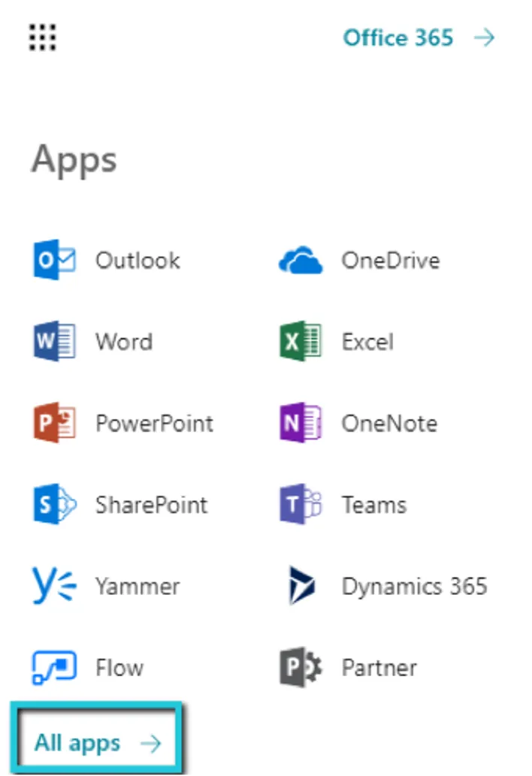Select the Excel text label
This screenshot has width=532, height=776.
click(x=367, y=342)
